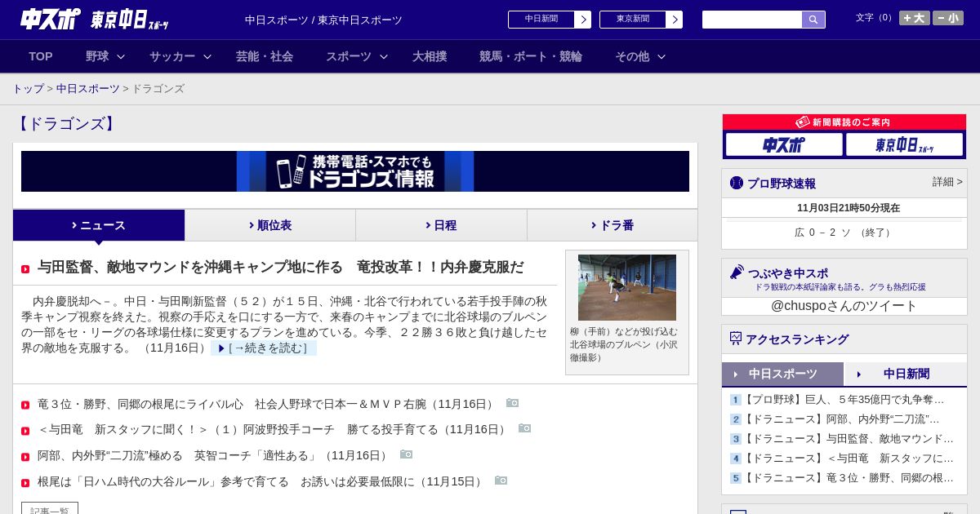Open article 竜３位・勝野、同郷の根尾にライバル心
Image resolution: width=980 pixels, height=514 pixels.
[x=267, y=404]
